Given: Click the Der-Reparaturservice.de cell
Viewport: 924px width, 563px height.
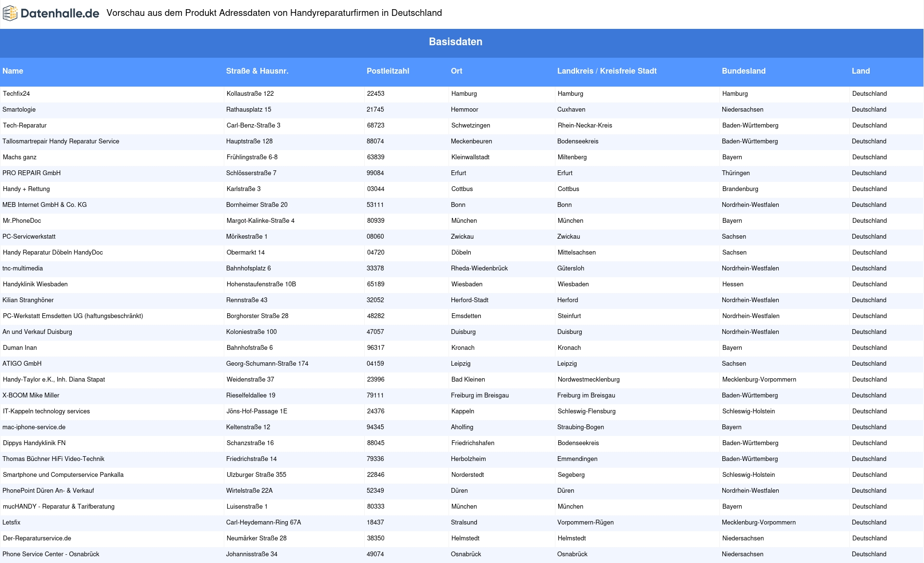Looking at the screenshot, I should (x=37, y=538).
